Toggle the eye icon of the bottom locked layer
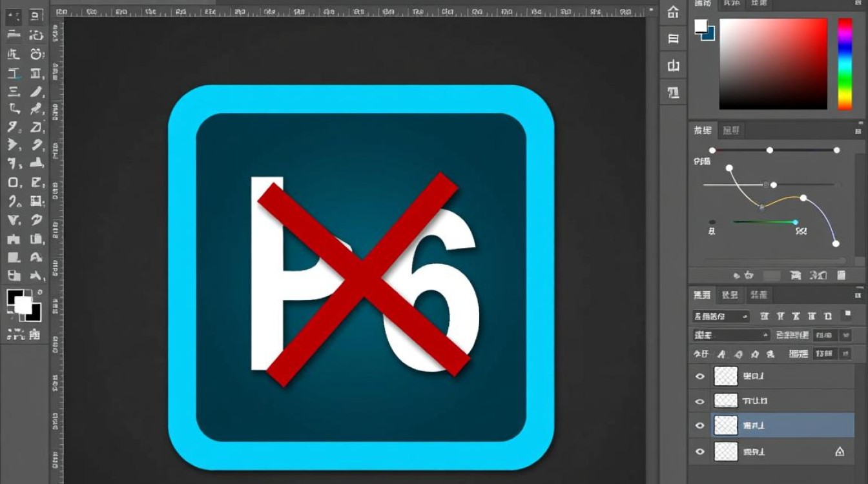 point(699,452)
